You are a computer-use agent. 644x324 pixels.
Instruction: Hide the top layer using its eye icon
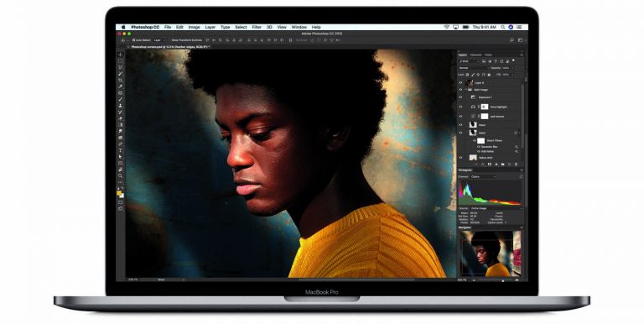click(x=460, y=82)
